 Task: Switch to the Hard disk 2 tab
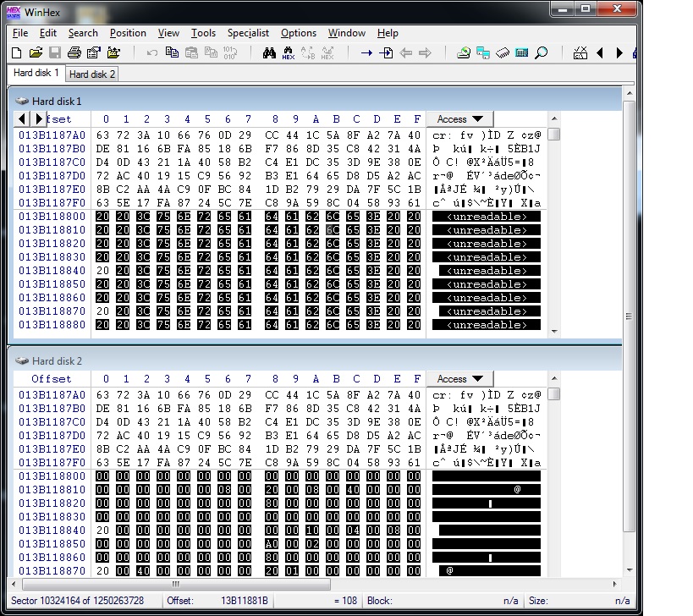(91, 74)
